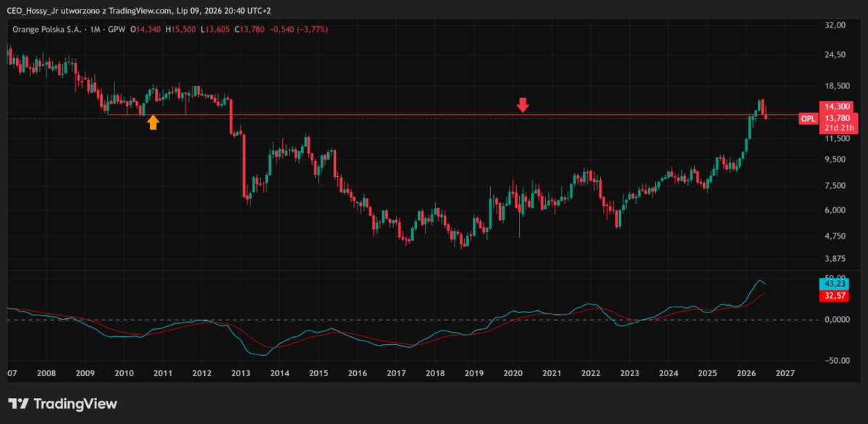Image resolution: width=868 pixels, height=424 pixels.
Task: Click the blue 43,23 indicator value label
Action: 833,283
